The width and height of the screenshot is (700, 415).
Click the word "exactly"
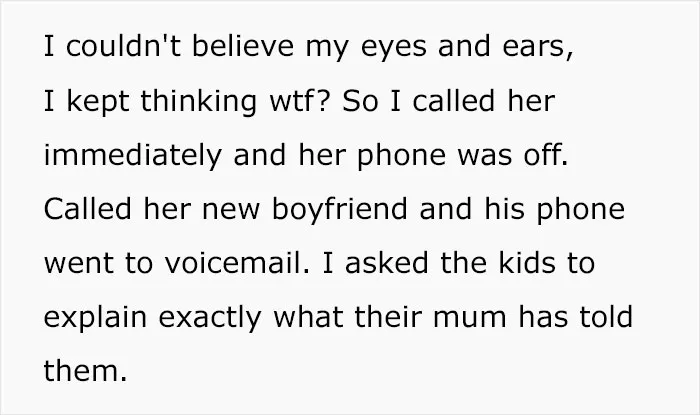click(x=210, y=319)
